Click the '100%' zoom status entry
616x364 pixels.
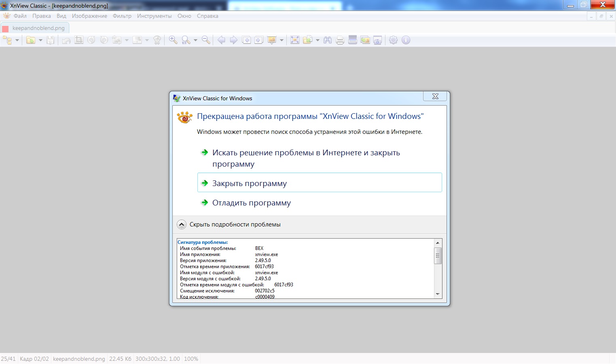[191, 359]
